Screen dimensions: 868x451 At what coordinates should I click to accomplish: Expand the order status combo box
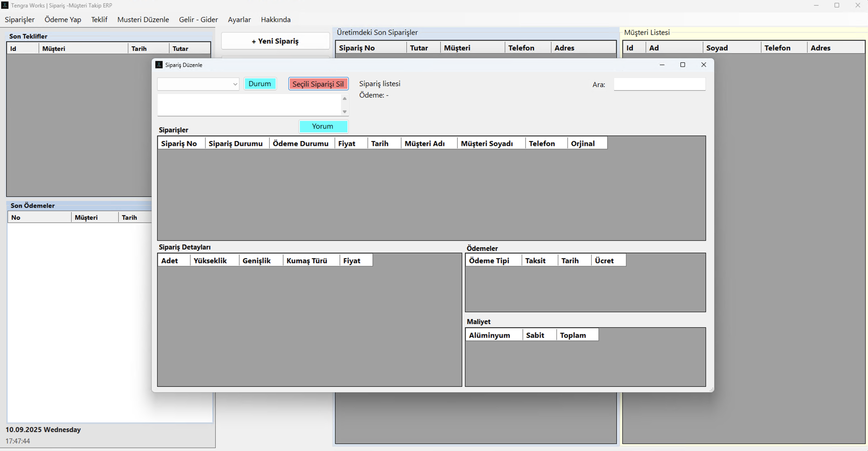(235, 84)
